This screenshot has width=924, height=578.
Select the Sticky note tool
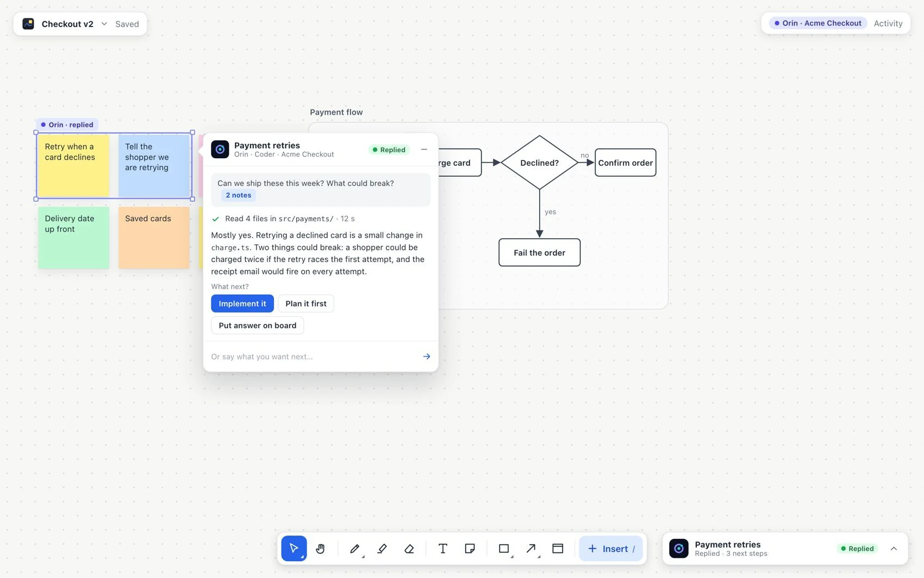[x=470, y=548]
